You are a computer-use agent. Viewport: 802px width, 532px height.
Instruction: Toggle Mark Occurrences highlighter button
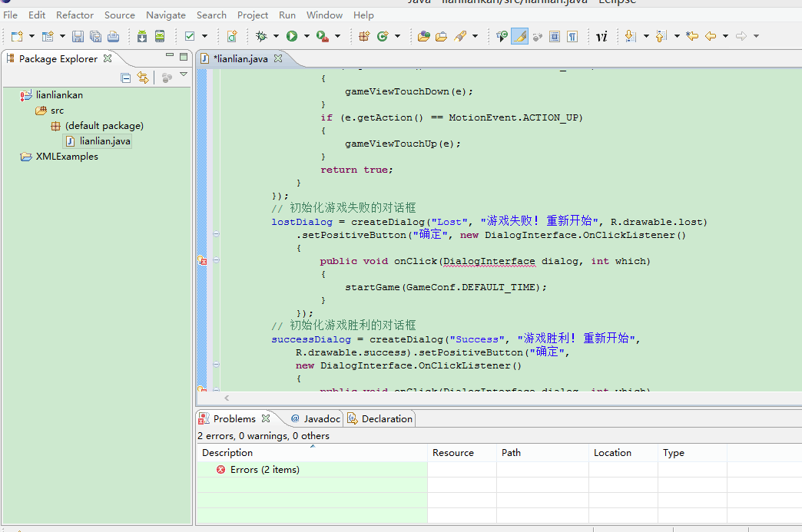click(519, 36)
